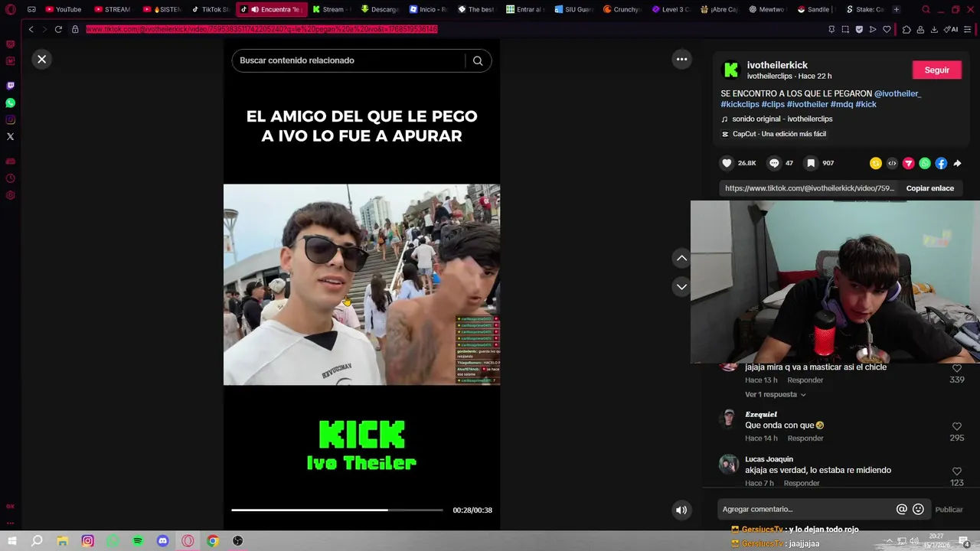Expand Ver 1 respuesta replies
980x551 pixels.
pyautogui.click(x=775, y=395)
